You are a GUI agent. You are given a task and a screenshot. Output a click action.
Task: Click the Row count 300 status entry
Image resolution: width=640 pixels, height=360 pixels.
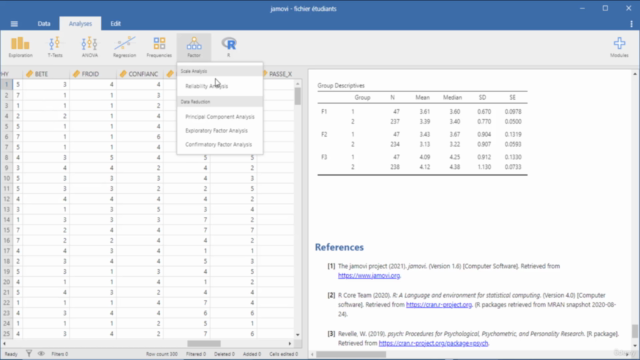point(162,354)
